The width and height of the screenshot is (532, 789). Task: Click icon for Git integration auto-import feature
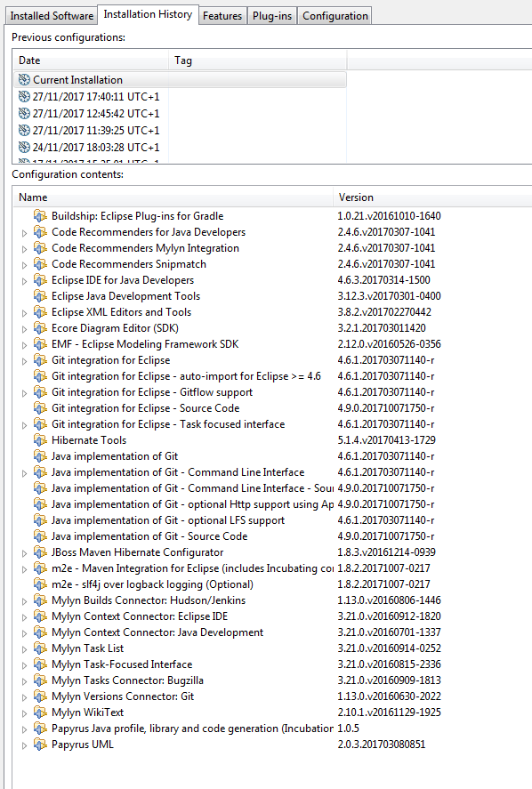tap(40, 376)
